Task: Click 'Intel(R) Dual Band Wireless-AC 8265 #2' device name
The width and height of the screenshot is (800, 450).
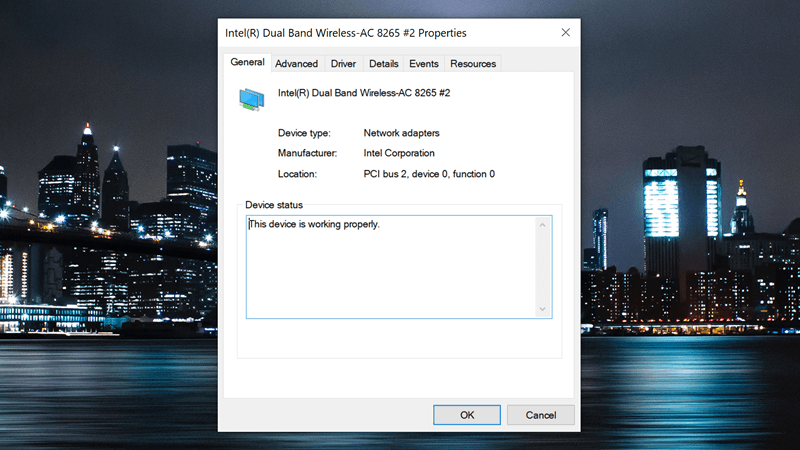Action: [364, 93]
